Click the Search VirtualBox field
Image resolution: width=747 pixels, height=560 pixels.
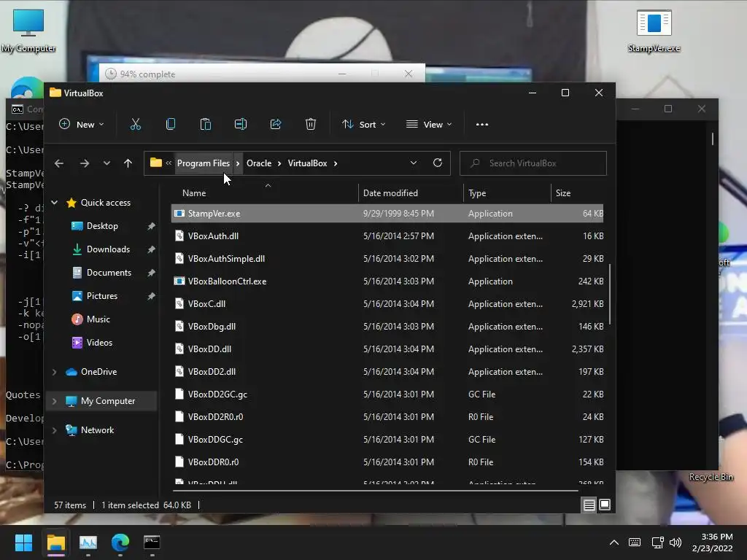pos(533,163)
